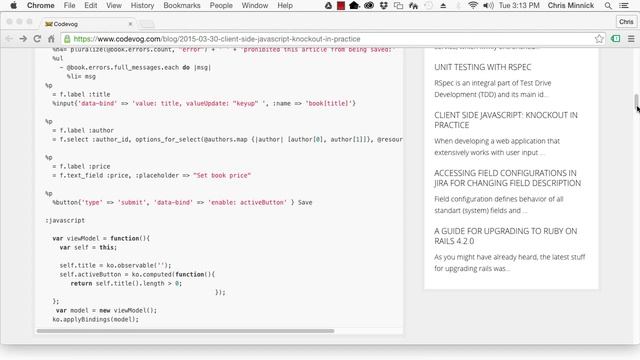Click the code block horizontal scrollbar
This screenshot has height=360, width=640.
185,331
